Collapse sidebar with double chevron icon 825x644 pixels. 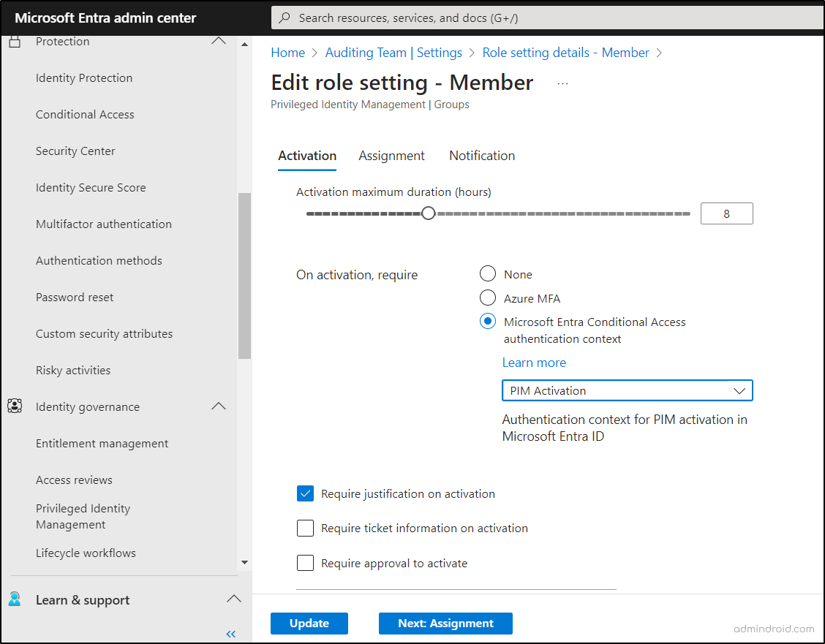pyautogui.click(x=231, y=634)
